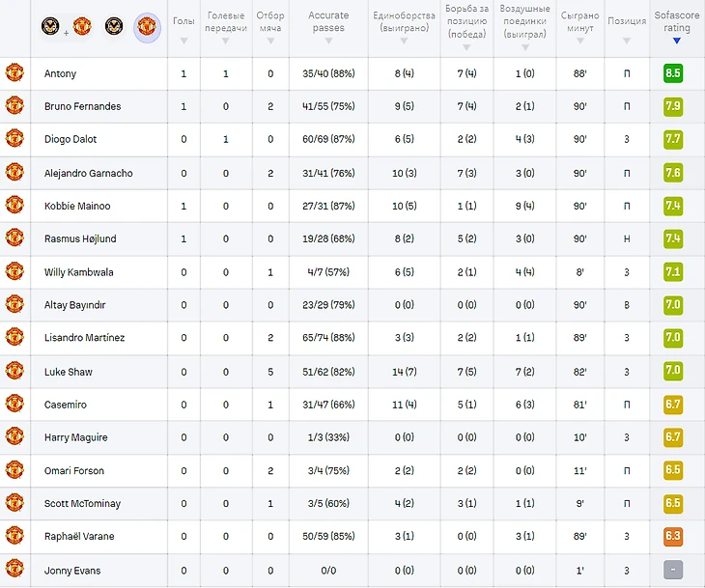Click the club crest beside Harry Maguire
Viewport: 705px width, 588px height.
coord(14,437)
